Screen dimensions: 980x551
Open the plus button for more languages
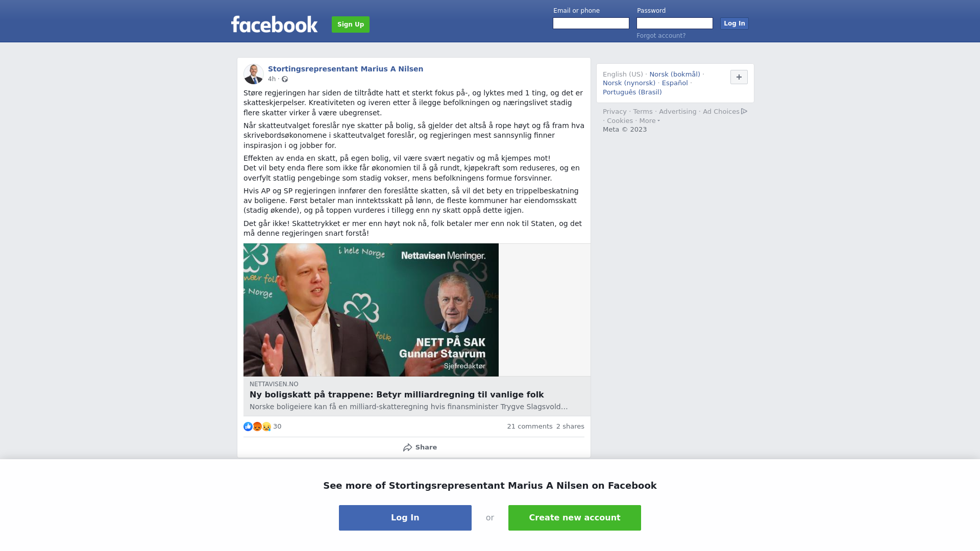point(739,77)
